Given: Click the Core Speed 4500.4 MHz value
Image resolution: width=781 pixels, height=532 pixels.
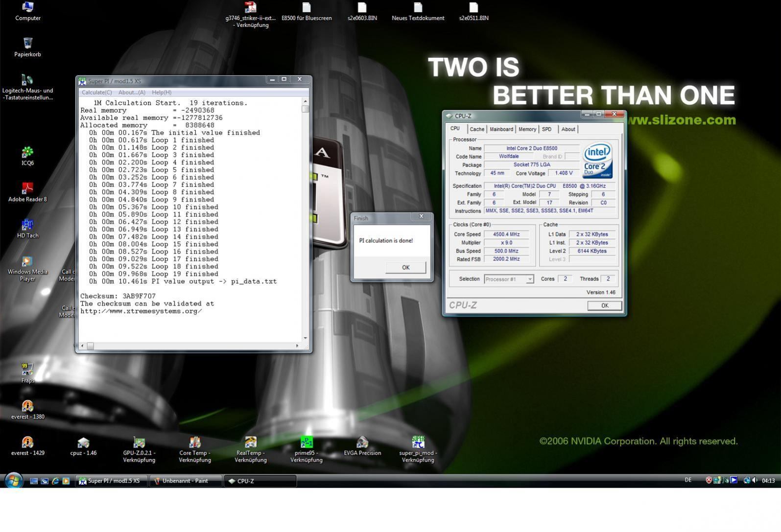Looking at the screenshot, I should click(x=506, y=234).
